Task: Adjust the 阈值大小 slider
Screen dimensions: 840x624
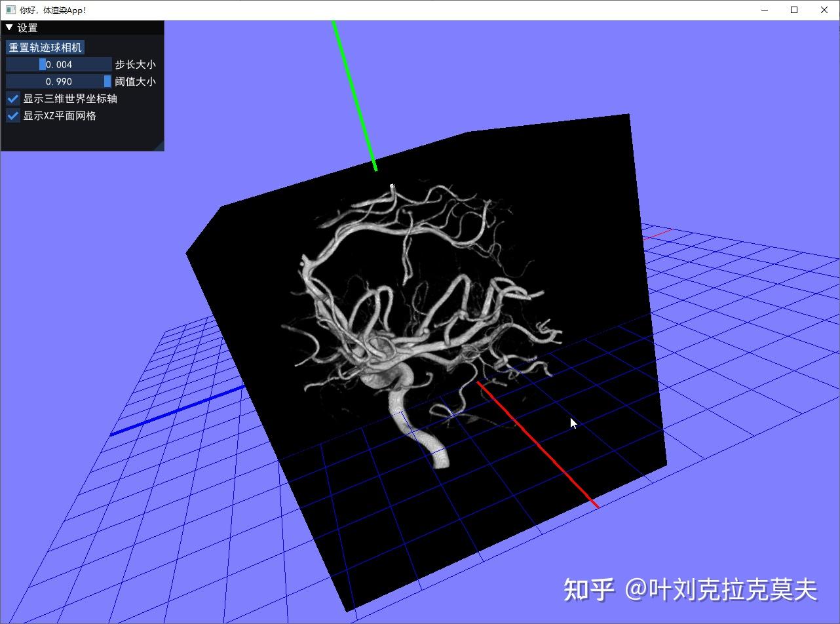Action: coord(59,81)
